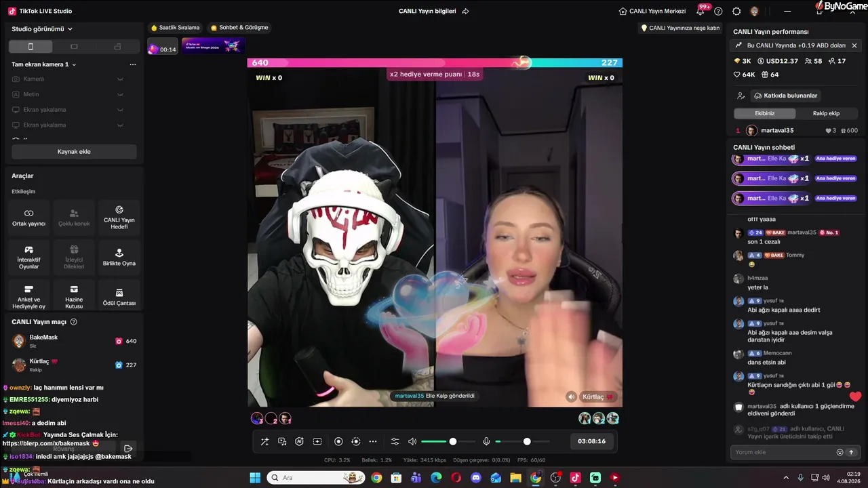The width and height of the screenshot is (868, 488).
Task: Open CANLI Yayın Hedefi tool
Action: (x=119, y=218)
